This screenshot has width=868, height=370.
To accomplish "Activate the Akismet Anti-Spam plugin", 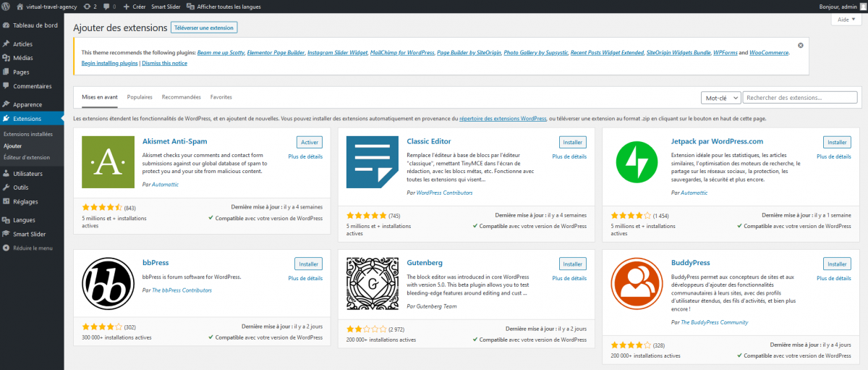I will (x=310, y=142).
